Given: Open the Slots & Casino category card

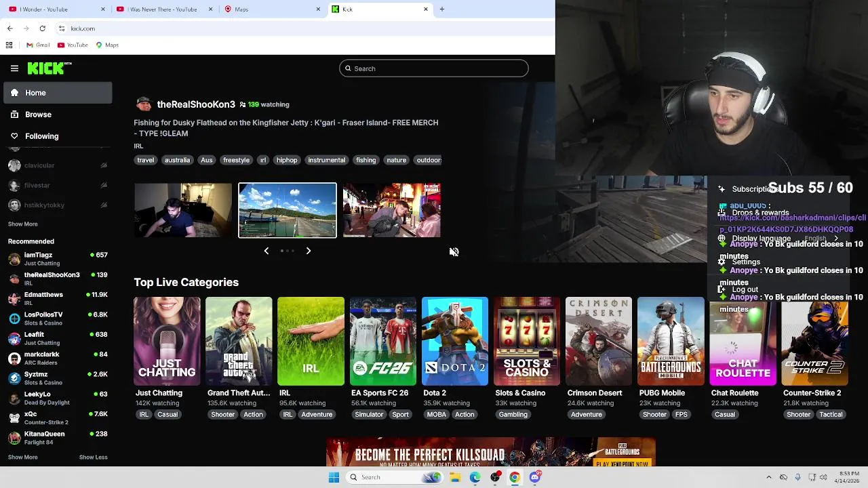Looking at the screenshot, I should 527,342.
